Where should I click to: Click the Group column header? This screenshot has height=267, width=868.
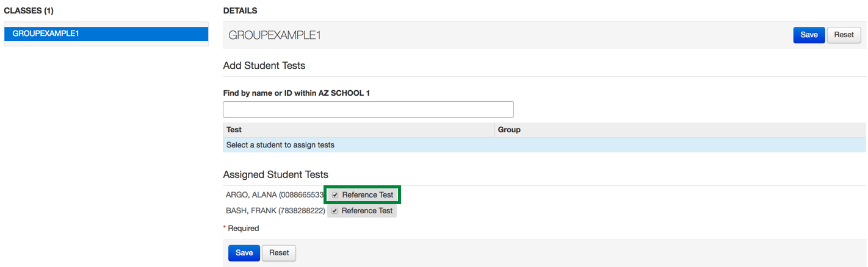pos(509,130)
